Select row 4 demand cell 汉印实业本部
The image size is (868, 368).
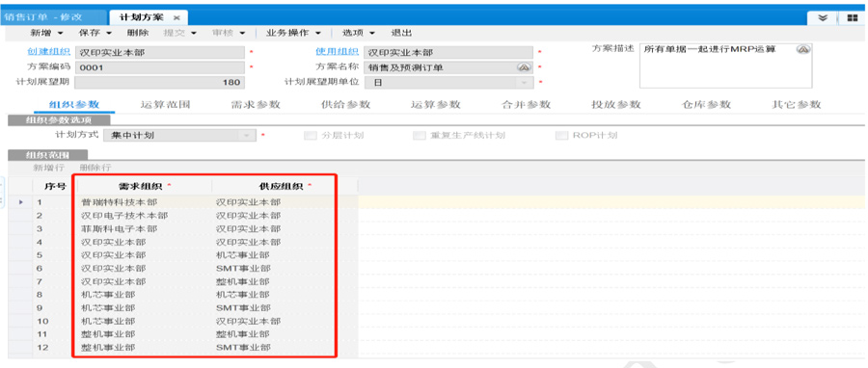[144, 242]
